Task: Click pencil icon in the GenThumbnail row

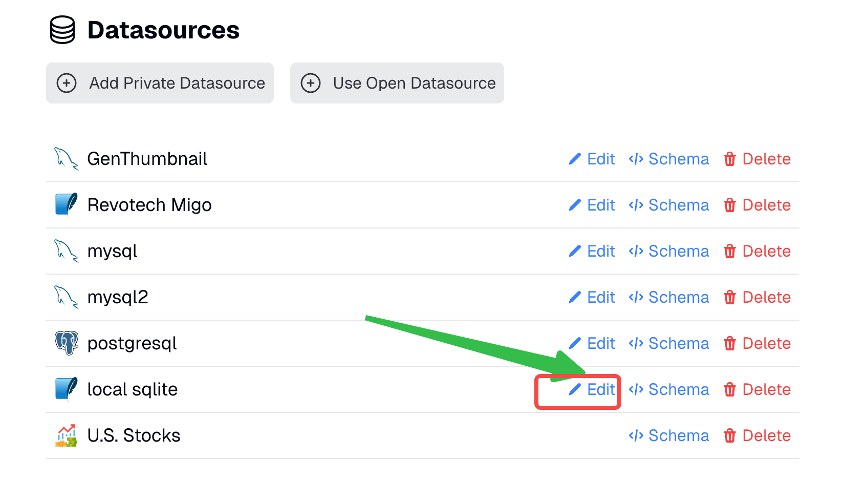Action: 575,159
